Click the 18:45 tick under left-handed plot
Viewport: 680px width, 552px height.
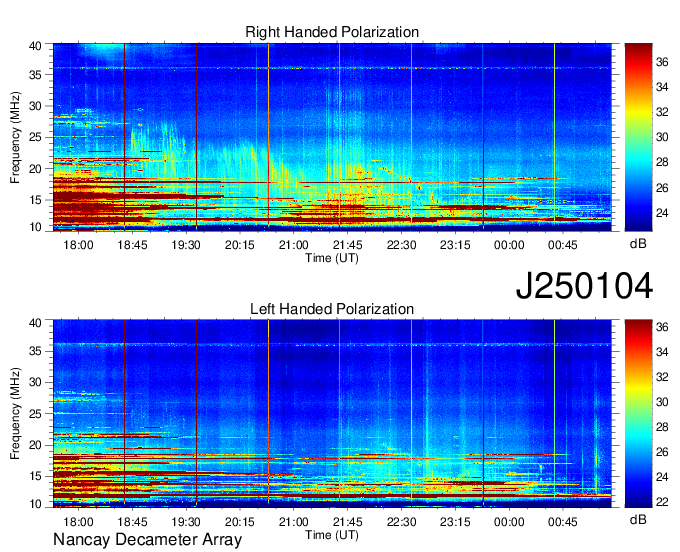pyautogui.click(x=132, y=522)
